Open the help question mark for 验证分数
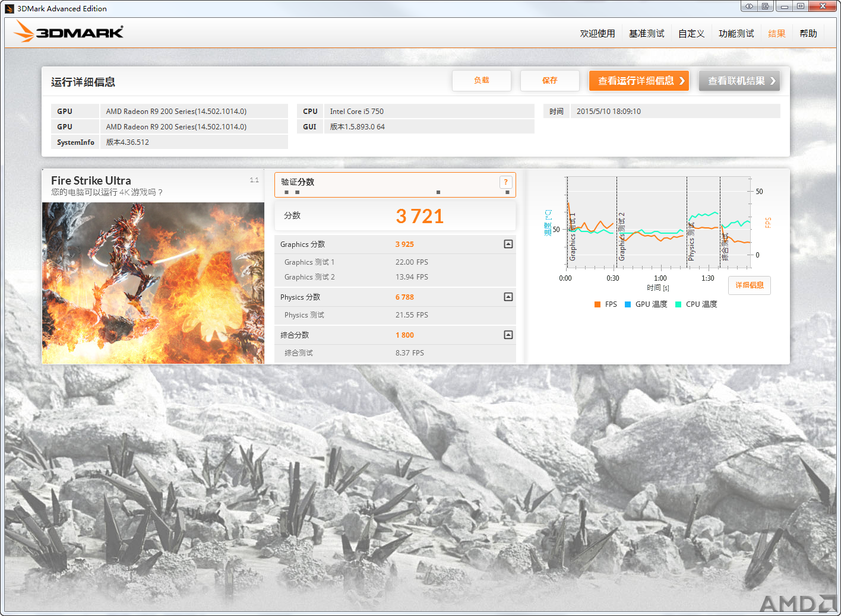Image resolution: width=841 pixels, height=616 pixels. click(505, 182)
